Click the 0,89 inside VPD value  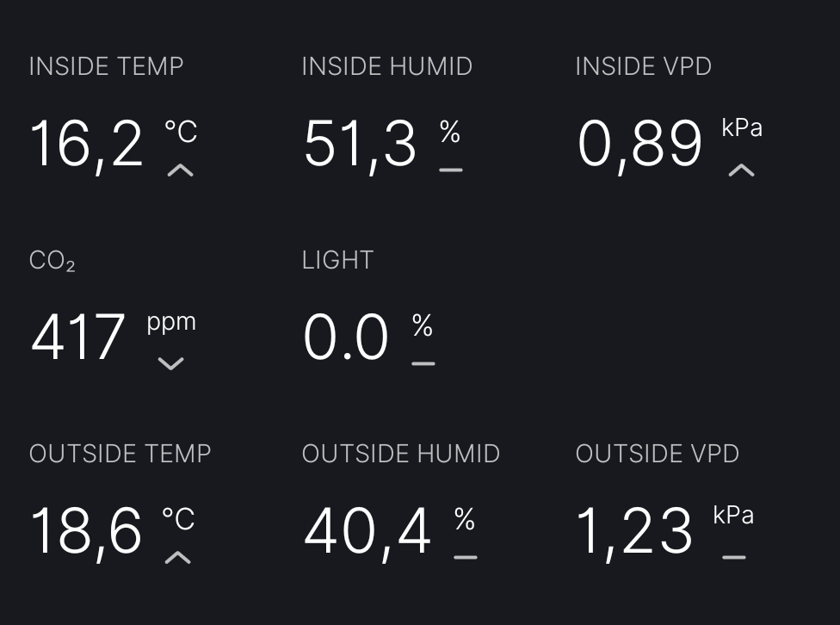[x=640, y=144]
